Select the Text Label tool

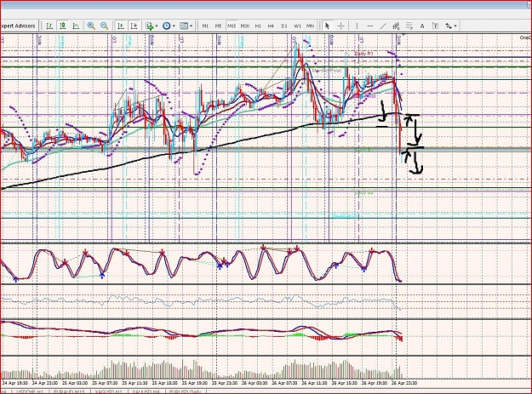[x=435, y=26]
